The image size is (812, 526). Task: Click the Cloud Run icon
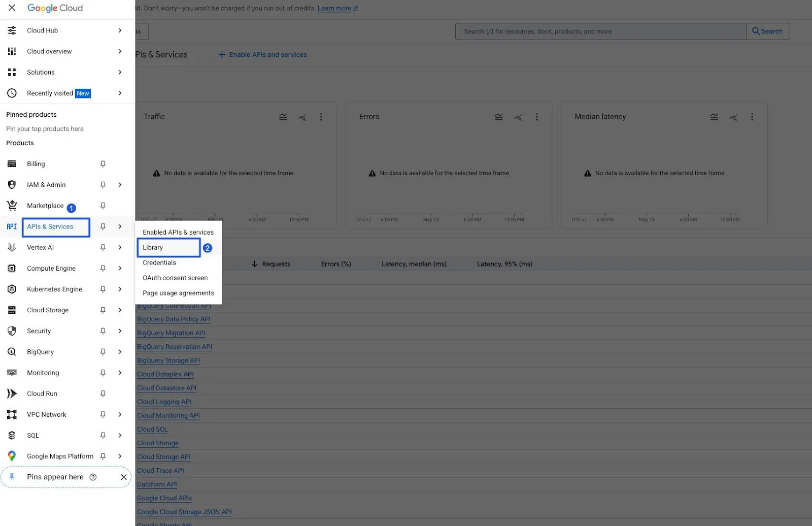pyautogui.click(x=12, y=393)
